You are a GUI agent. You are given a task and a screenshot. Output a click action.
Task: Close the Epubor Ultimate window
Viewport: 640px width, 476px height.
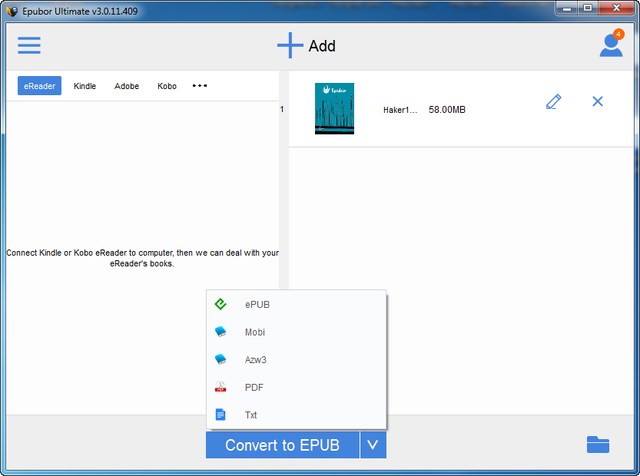(616, 8)
